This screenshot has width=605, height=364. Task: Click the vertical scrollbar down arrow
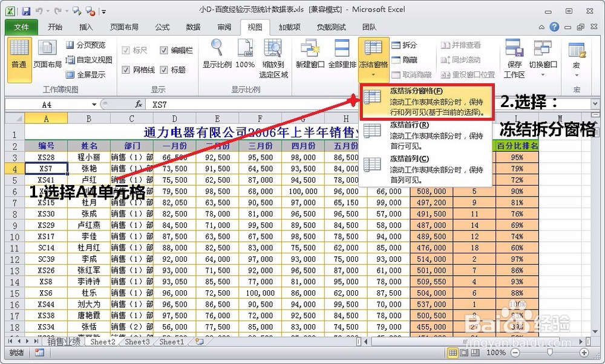point(594,331)
